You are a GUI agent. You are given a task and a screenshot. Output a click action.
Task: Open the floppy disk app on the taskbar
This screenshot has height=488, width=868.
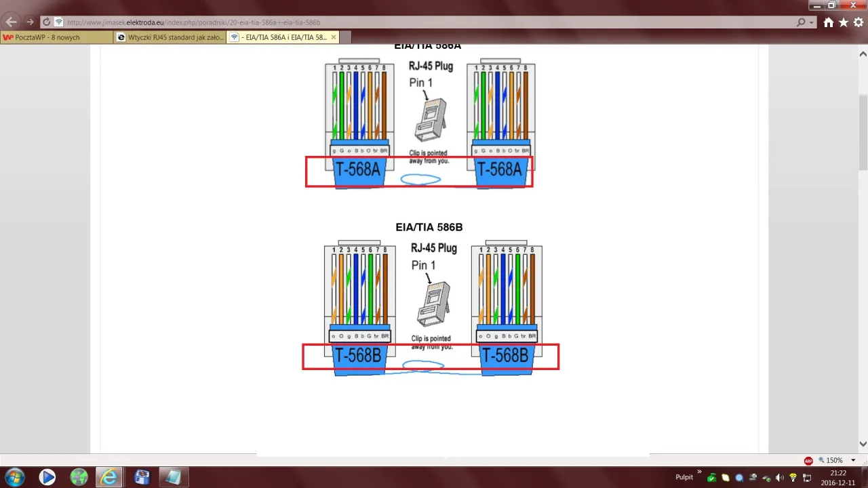pyautogui.click(x=142, y=477)
